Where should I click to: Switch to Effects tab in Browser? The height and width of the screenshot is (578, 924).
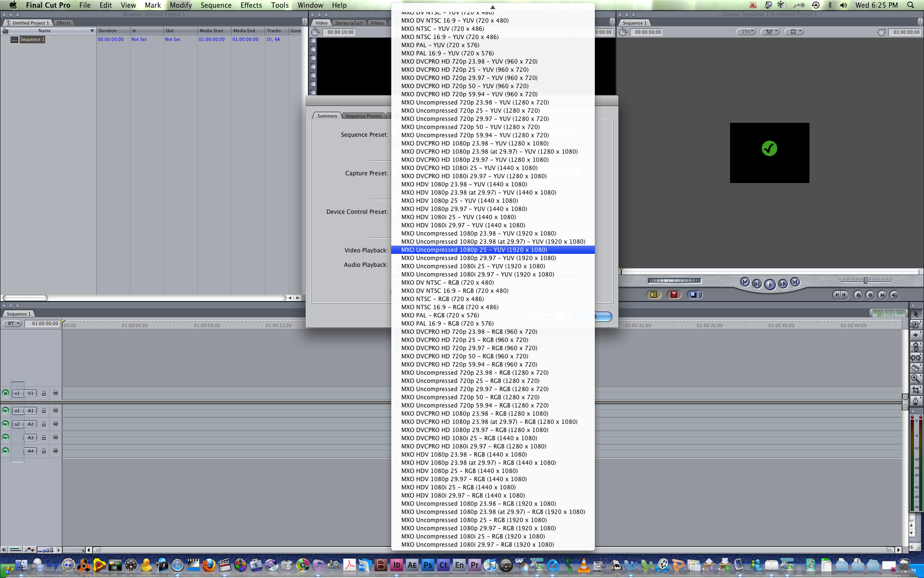63,23
